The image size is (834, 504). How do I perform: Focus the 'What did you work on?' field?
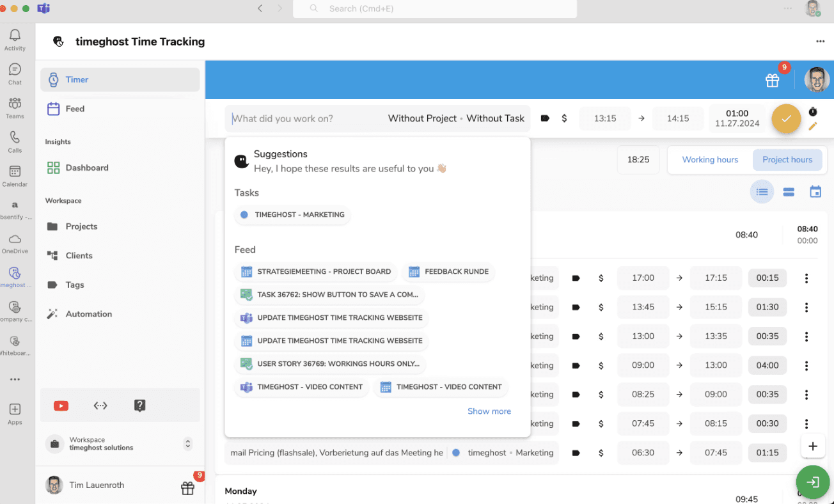307,118
